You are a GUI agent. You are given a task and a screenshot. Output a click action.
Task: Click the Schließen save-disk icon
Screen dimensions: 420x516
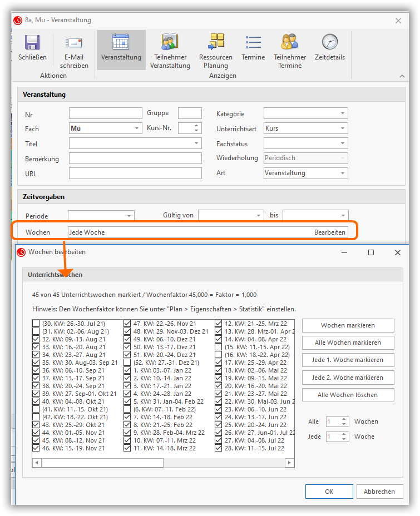tap(32, 43)
